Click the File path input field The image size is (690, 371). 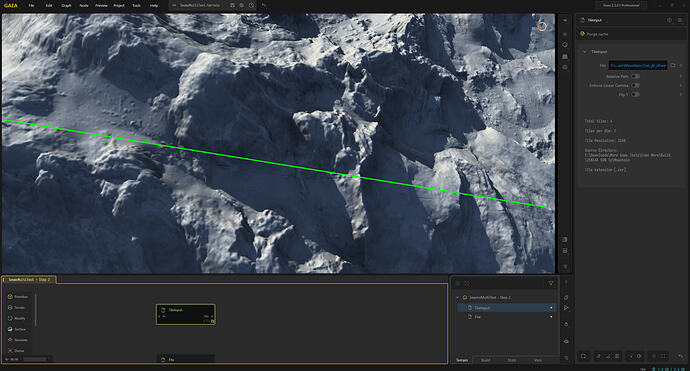coord(638,65)
